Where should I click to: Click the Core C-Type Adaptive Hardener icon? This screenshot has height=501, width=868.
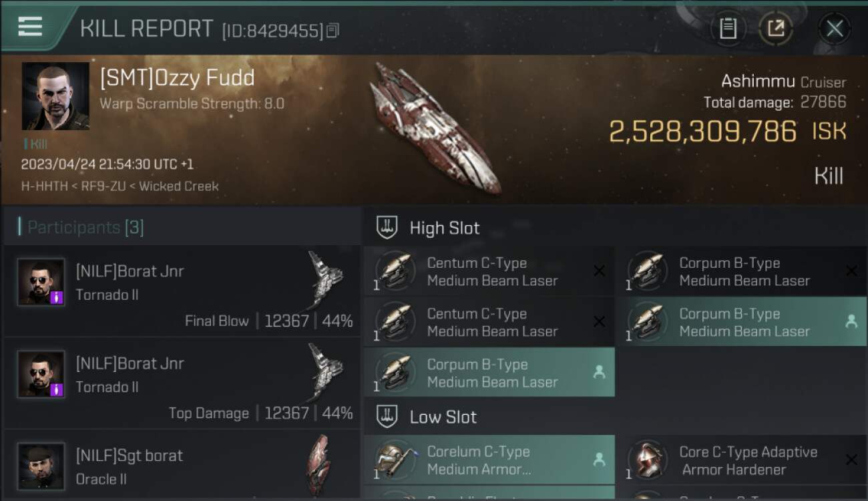coord(648,460)
